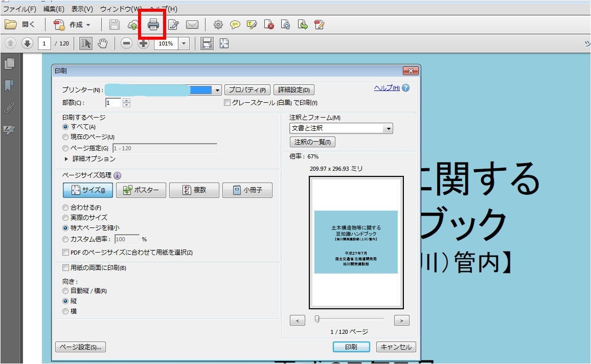This screenshot has width=591, height=364.
Task: Choose the hand pan tool
Action: [x=103, y=43]
